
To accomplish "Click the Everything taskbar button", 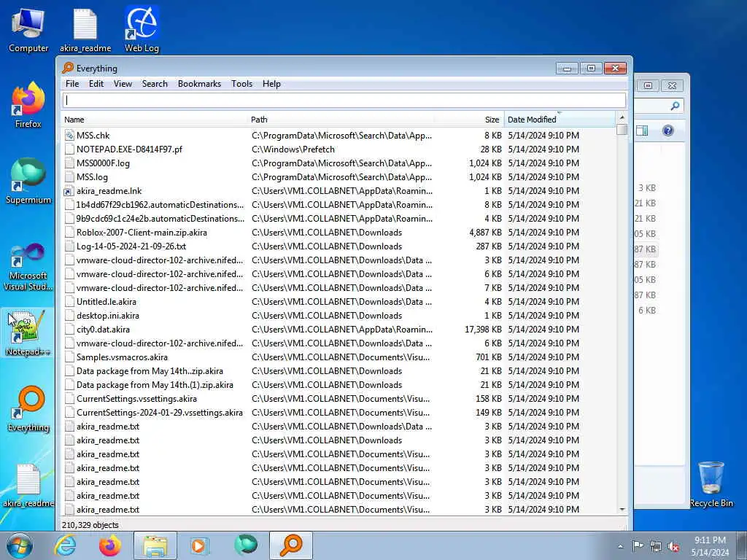I will pyautogui.click(x=291, y=545).
